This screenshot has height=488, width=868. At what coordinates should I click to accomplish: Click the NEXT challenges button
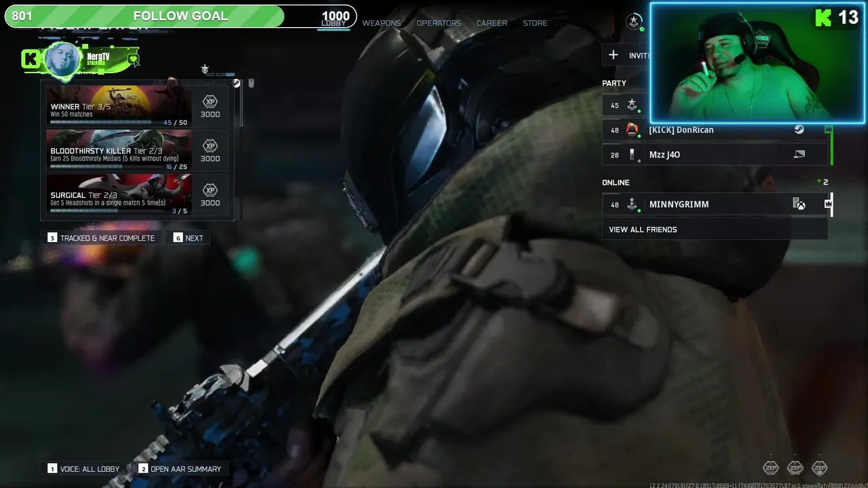tap(188, 238)
